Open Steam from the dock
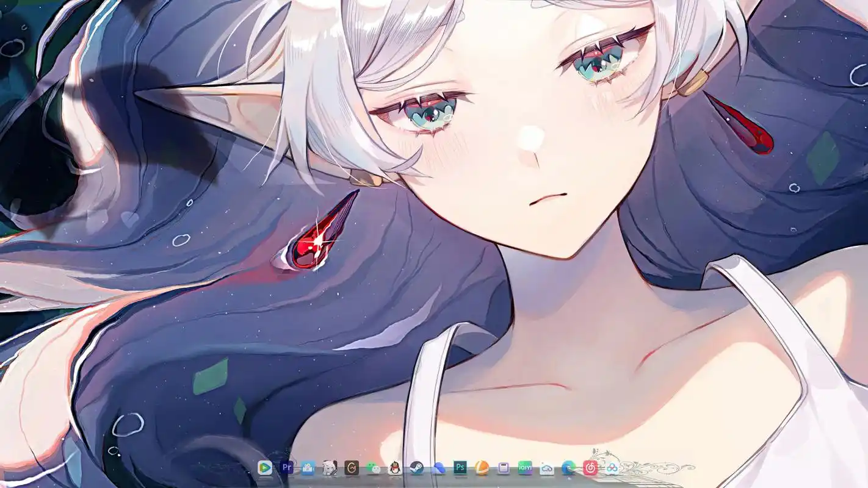 click(417, 468)
